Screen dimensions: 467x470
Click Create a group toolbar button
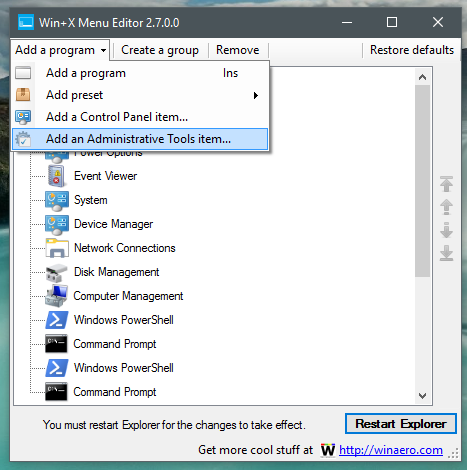(x=160, y=50)
